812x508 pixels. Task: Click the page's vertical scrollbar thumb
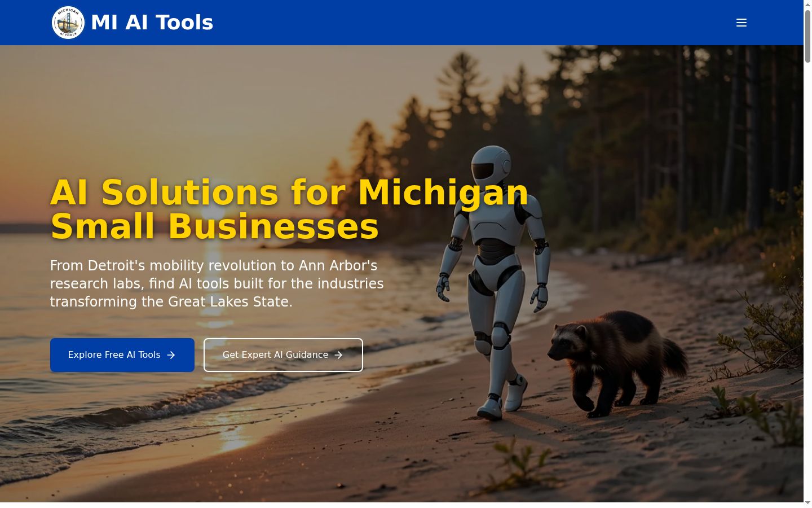coord(807,36)
